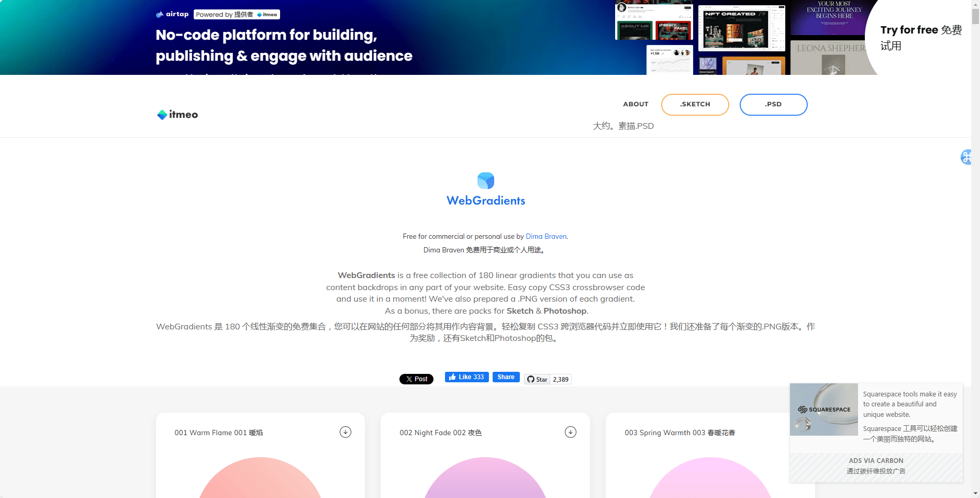Screen dimensions: 980x498
Task: Click the Leona Shepherd banner thumbnail
Action: coord(828,58)
